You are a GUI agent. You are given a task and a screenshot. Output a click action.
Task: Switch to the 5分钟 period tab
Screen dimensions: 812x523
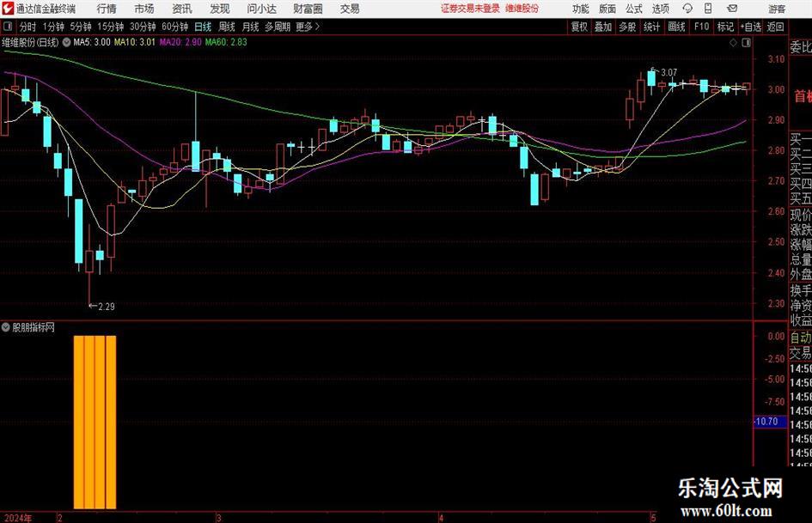point(80,27)
